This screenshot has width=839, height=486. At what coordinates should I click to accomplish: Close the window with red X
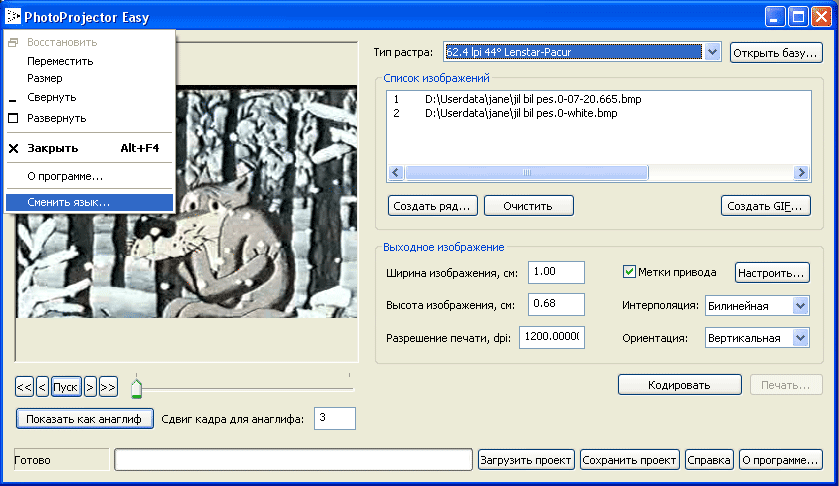tap(821, 17)
